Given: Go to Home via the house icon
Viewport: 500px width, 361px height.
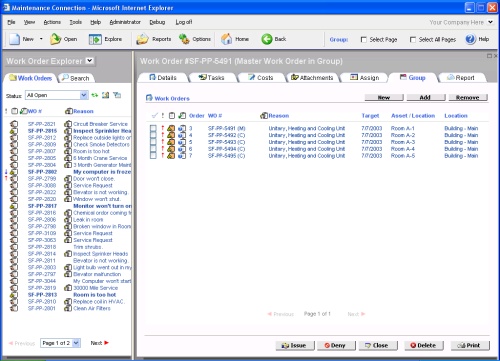Looking at the screenshot, I should [x=226, y=39].
